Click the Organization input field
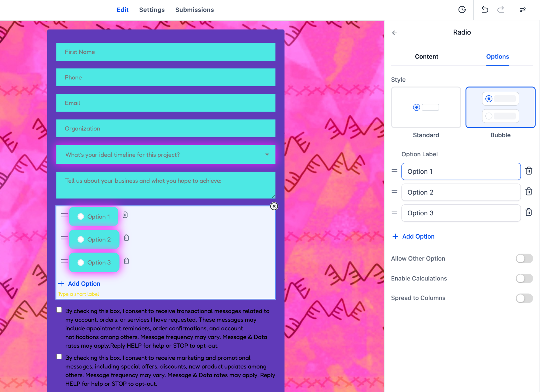 click(x=166, y=128)
